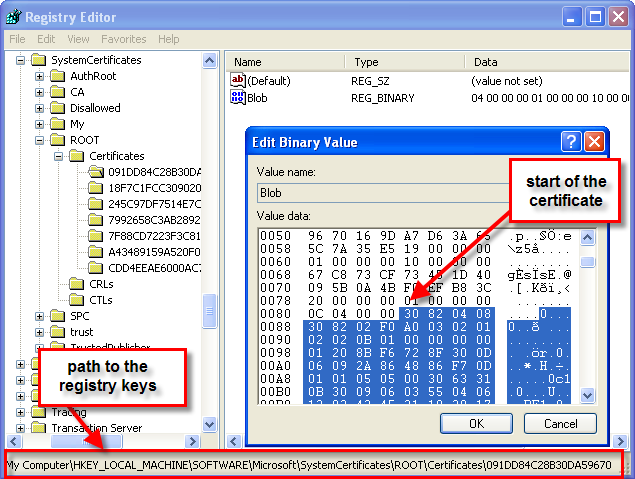Collapse the Certificates subkey node

tap(59, 156)
